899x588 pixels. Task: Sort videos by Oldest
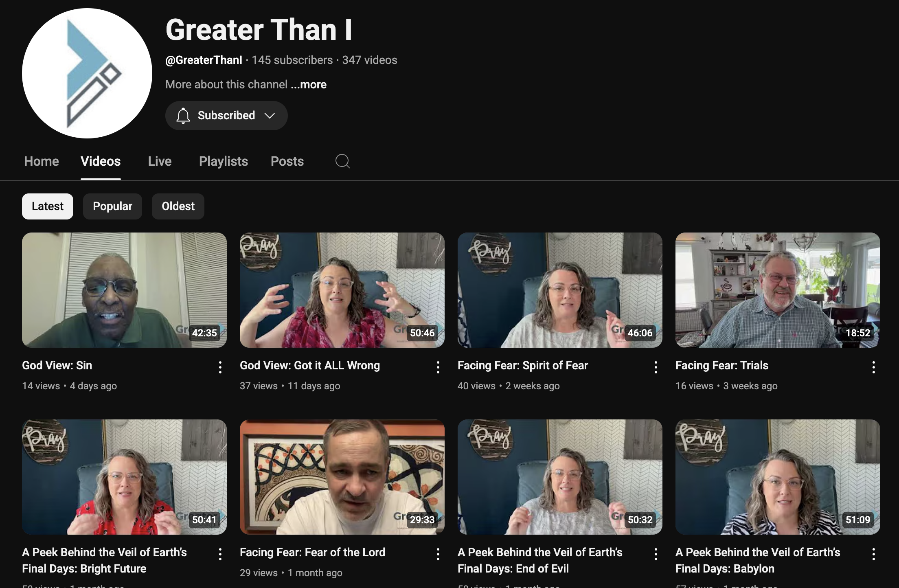pyautogui.click(x=178, y=206)
